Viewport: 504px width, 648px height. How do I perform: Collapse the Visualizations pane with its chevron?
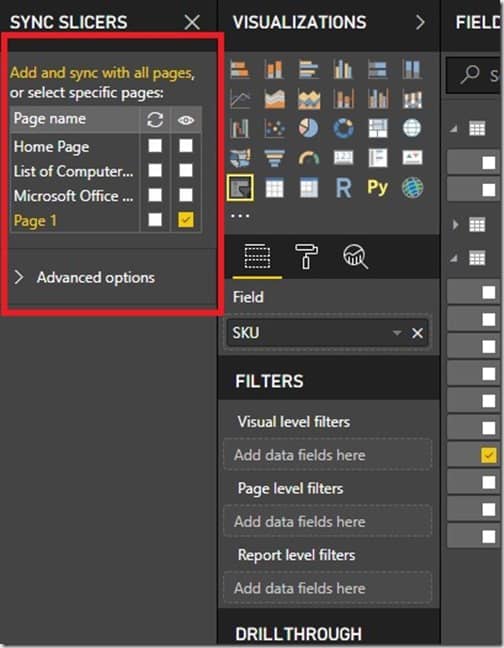pos(420,22)
